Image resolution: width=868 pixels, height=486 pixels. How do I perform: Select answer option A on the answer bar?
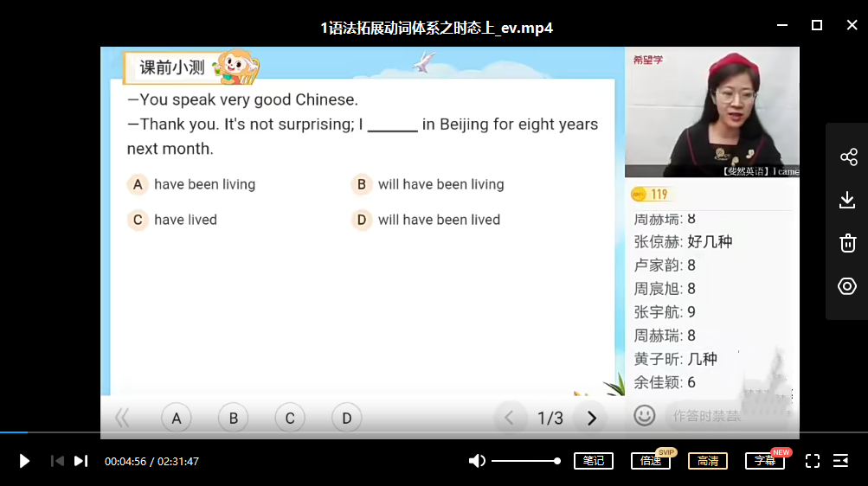[x=177, y=419]
